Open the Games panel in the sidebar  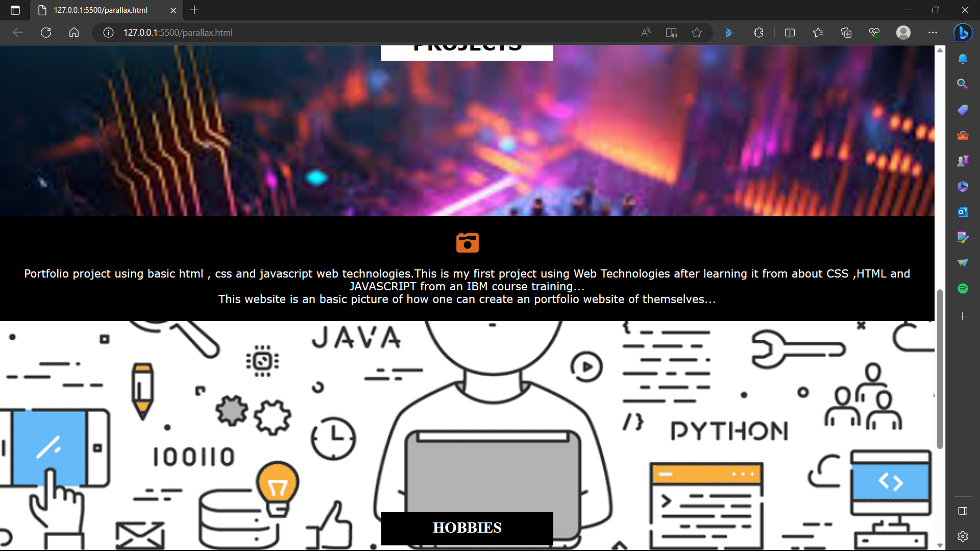[x=963, y=160]
